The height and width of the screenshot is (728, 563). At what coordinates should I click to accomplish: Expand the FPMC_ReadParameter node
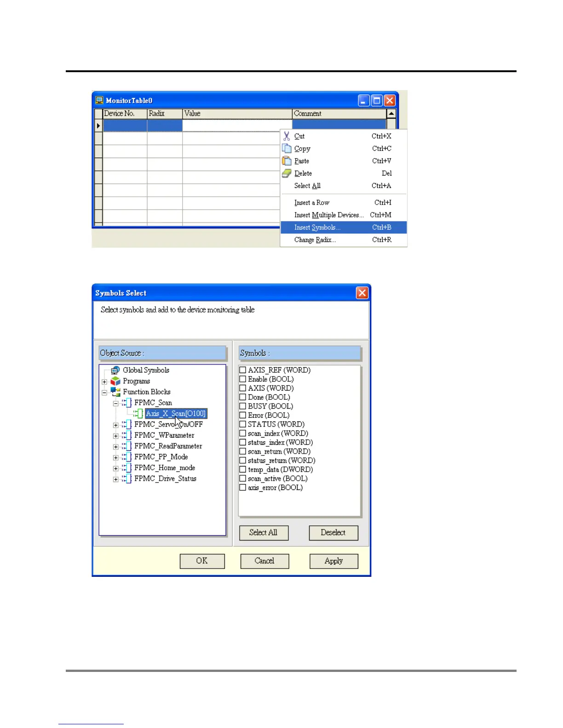click(x=116, y=447)
